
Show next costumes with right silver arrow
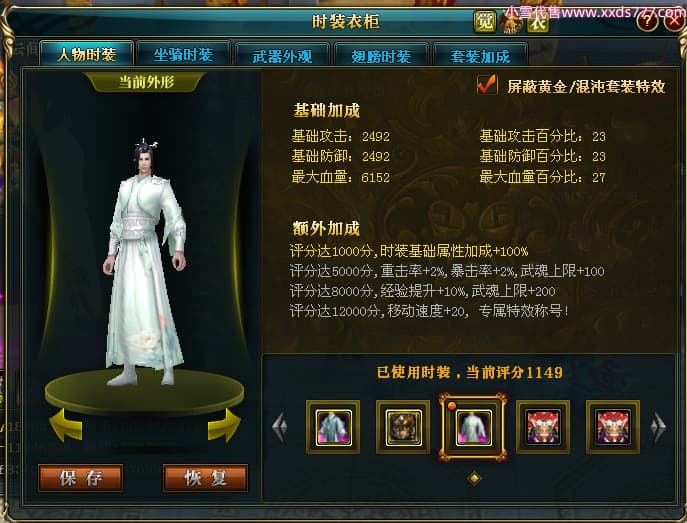point(658,426)
